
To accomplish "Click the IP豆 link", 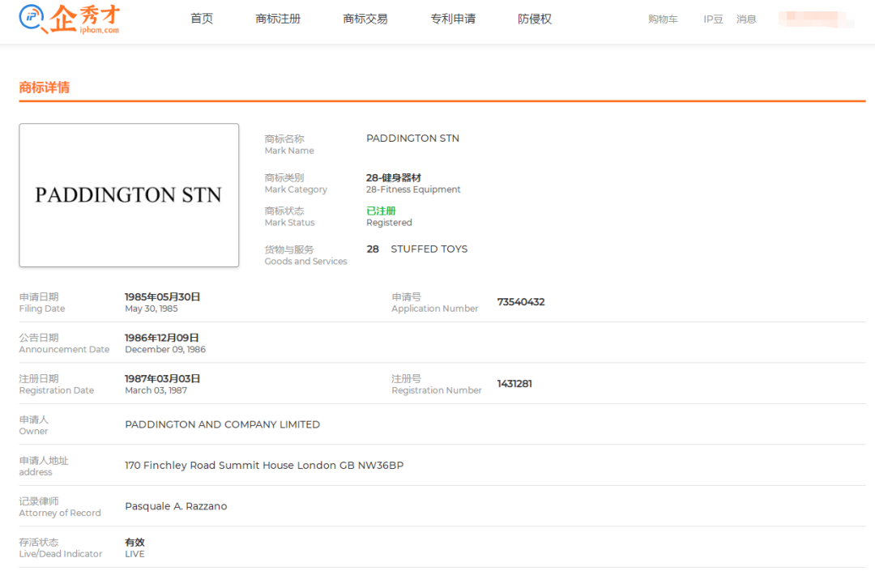I will (x=713, y=19).
